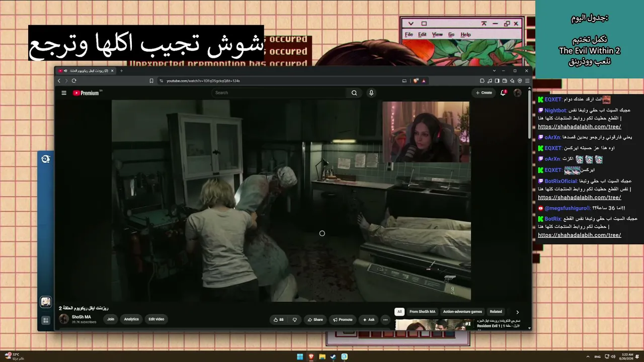
Task: Click the Promote button
Action: [343, 320]
